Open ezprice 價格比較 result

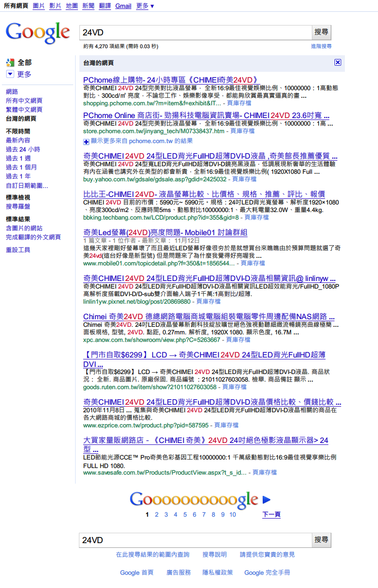(212, 402)
